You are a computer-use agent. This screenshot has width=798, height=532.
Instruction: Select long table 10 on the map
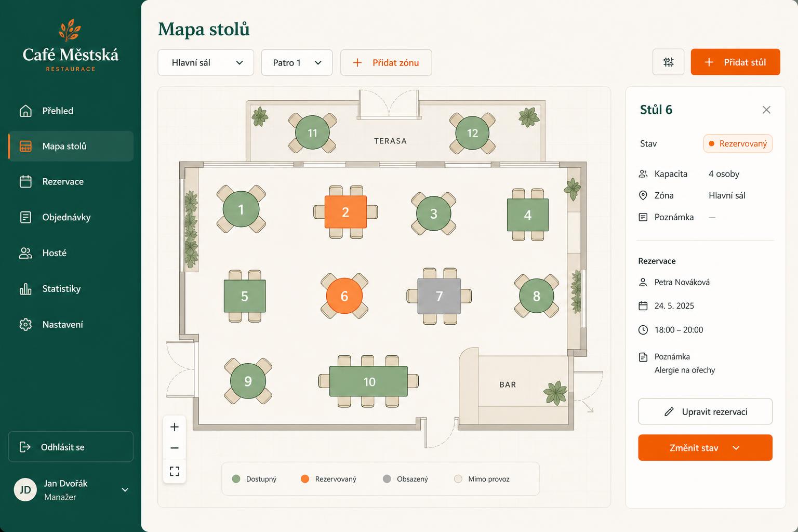coord(369,381)
